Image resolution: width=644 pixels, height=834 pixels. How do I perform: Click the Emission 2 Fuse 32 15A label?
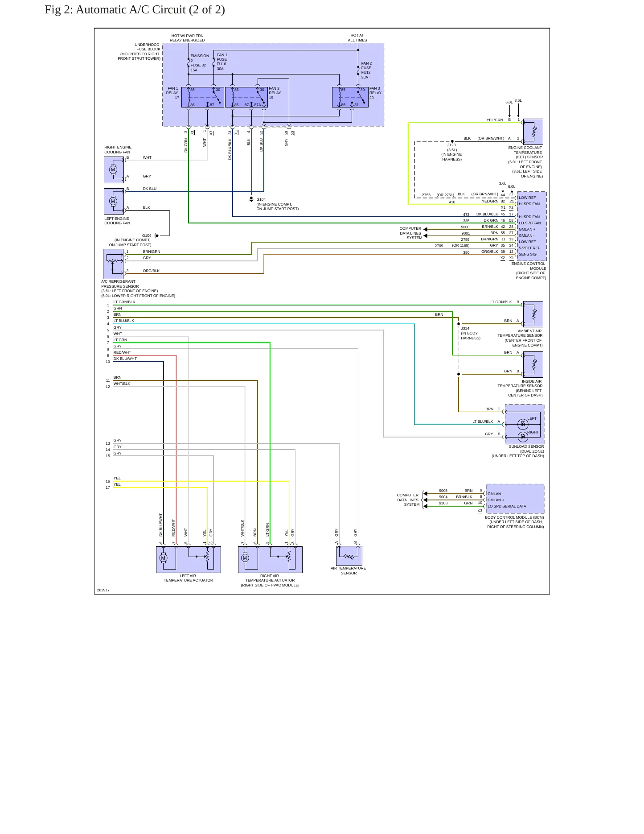(x=199, y=63)
